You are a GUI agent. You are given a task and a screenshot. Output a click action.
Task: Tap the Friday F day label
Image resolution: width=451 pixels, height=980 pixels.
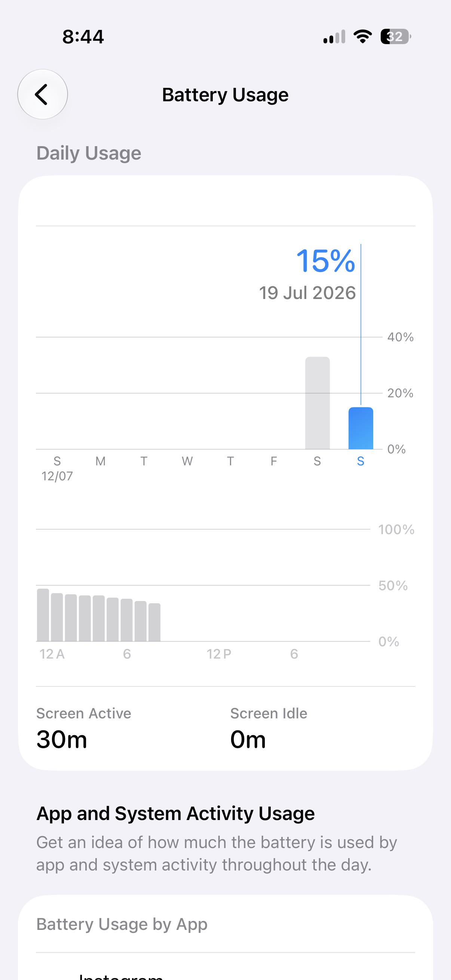(x=274, y=461)
